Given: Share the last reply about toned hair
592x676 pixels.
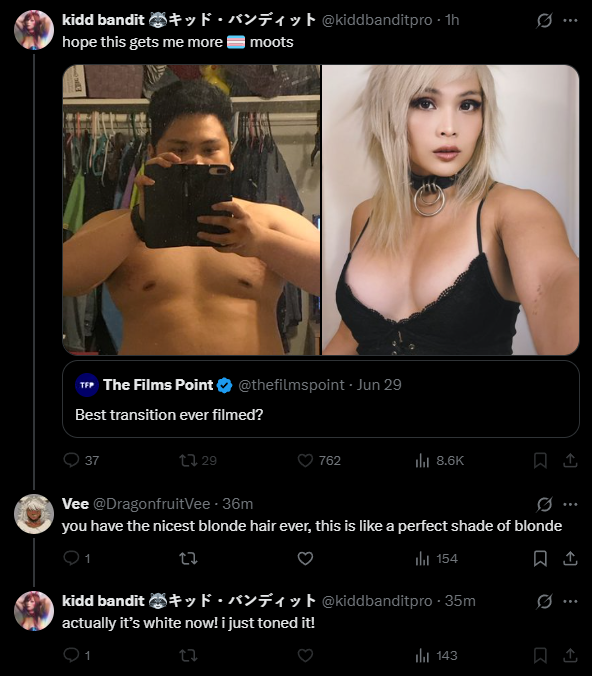Looking at the screenshot, I should 570,656.
